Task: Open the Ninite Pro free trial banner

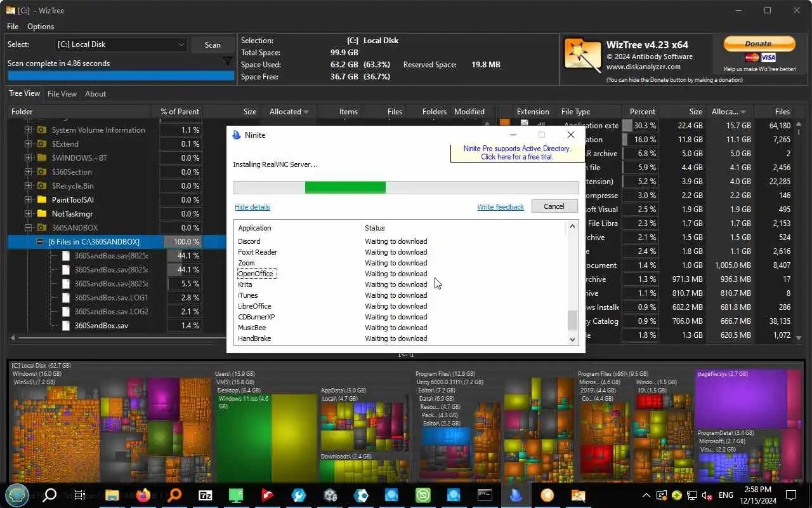Action: [517, 153]
